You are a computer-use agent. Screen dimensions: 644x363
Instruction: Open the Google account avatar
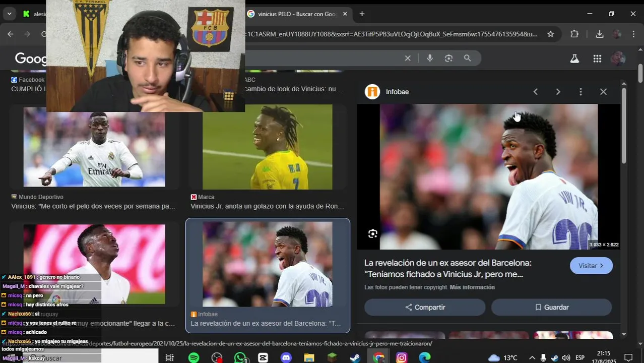pos(618,58)
